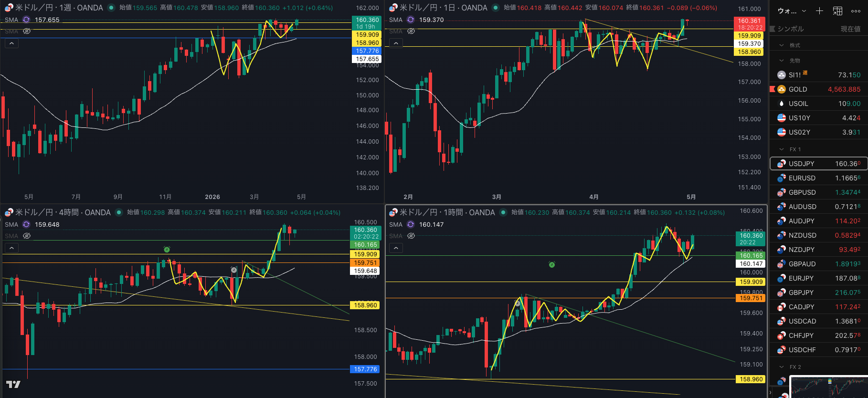
Task: Click the red flag beside GOLD
Action: click(773, 89)
